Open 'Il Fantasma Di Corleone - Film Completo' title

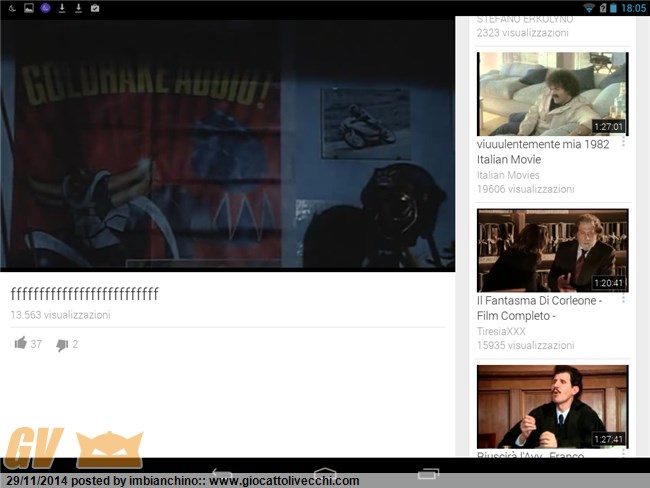click(539, 308)
